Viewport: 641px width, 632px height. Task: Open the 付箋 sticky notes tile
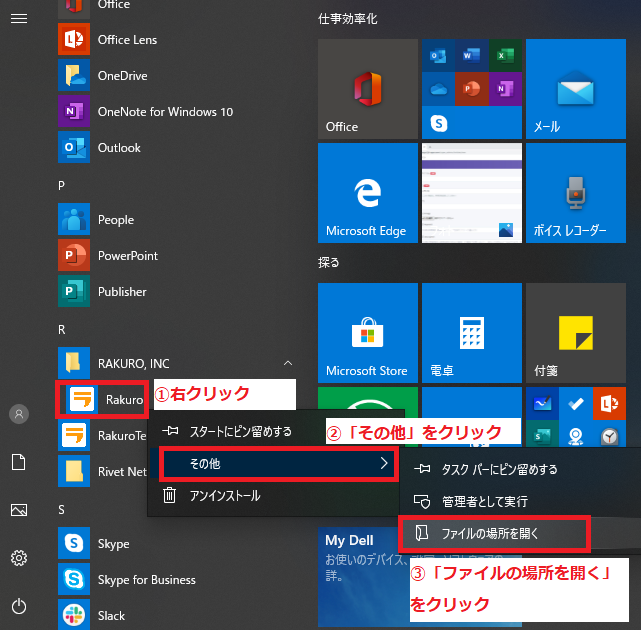[576, 333]
